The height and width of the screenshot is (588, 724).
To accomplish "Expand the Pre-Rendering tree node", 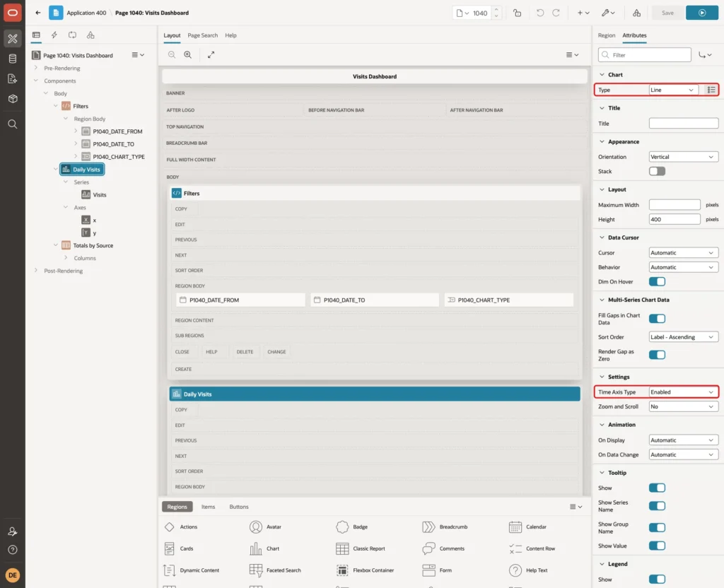I will [36, 68].
